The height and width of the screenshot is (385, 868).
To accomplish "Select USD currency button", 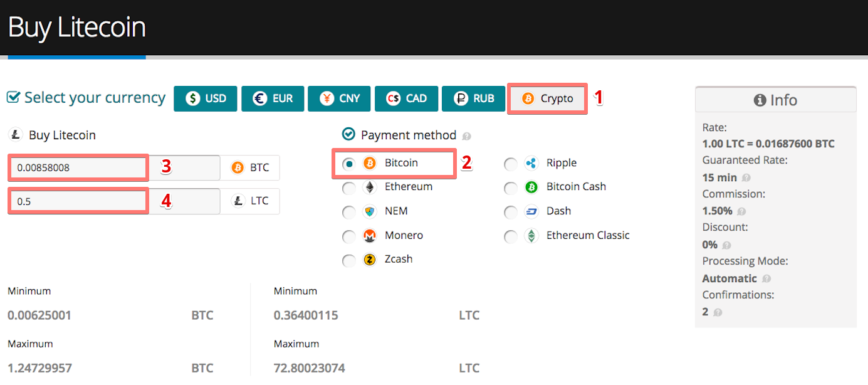I will pyautogui.click(x=206, y=98).
